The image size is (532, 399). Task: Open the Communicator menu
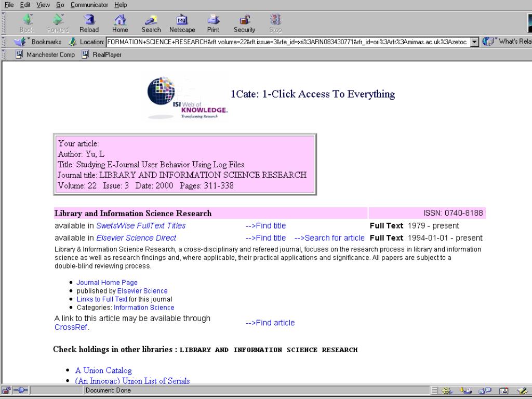89,5
